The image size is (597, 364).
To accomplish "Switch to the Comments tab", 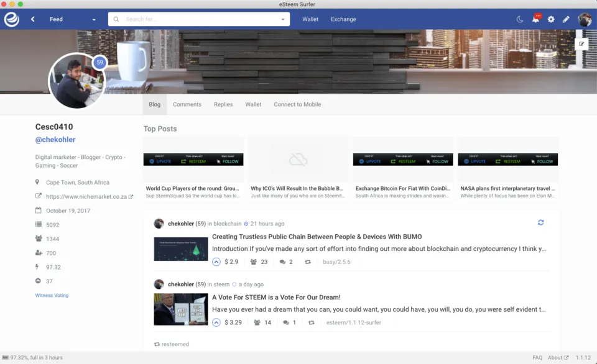I will pos(187,104).
